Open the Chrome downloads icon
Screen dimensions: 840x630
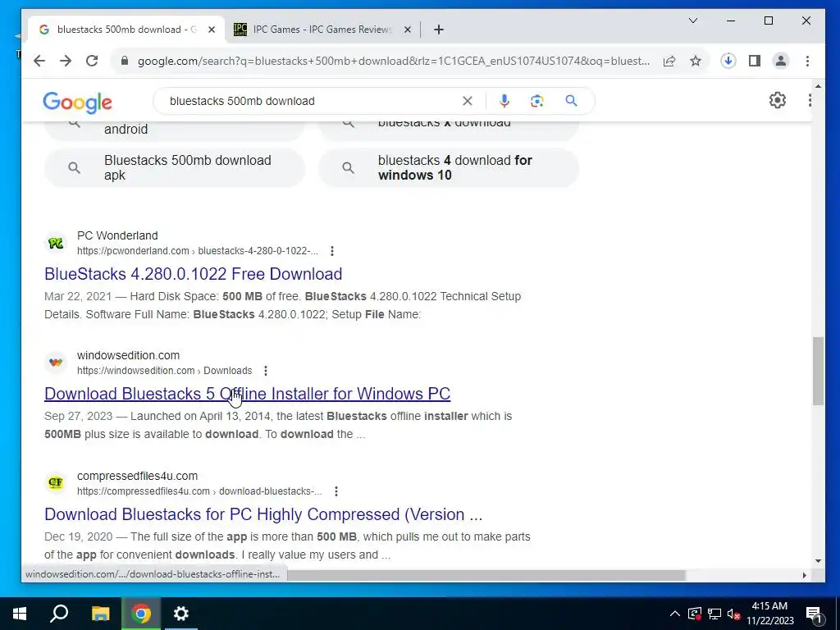728,61
